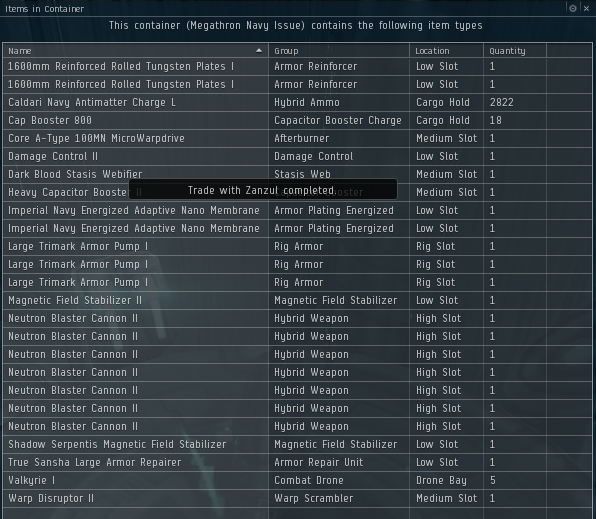Viewport: 596px width, 519px height.
Task: Sort list by Group column header
Action: [x=339, y=51]
